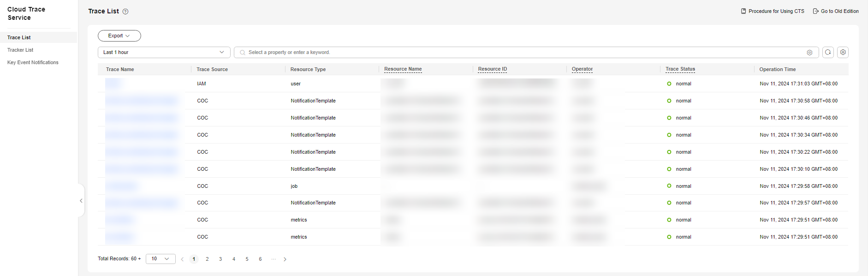Go to page 5
The height and width of the screenshot is (276, 868).
pos(247,259)
